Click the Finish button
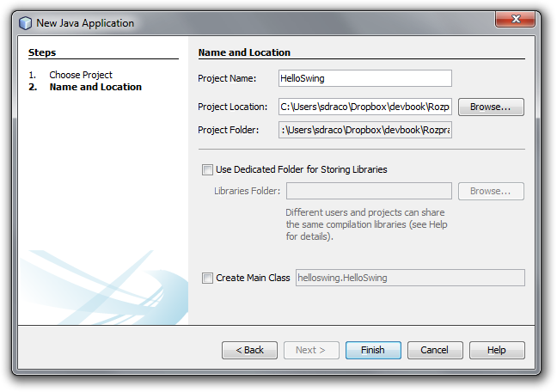The height and width of the screenshot is (392, 557). [373, 350]
